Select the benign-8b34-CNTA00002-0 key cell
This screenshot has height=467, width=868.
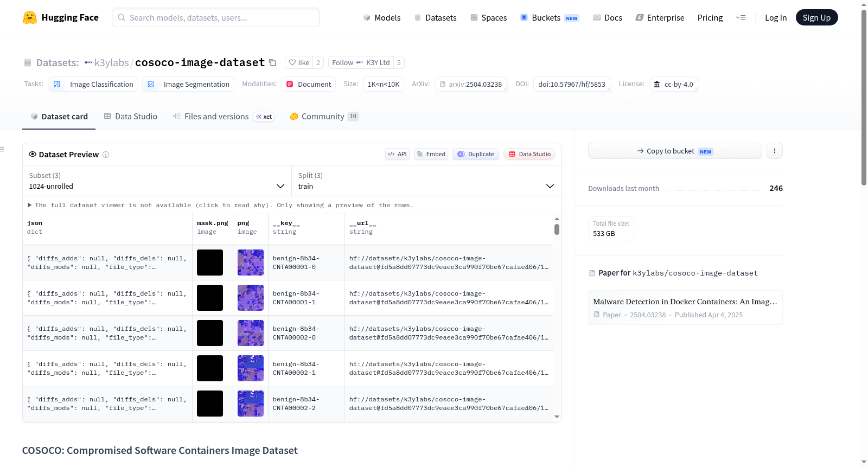point(307,333)
